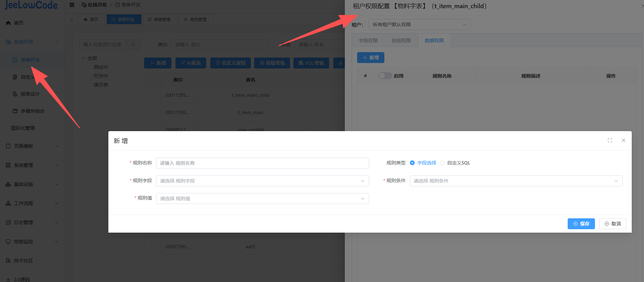The width and height of the screenshot is (644, 282).
Task: Switch to the 字段权限 tab
Action: (x=368, y=41)
